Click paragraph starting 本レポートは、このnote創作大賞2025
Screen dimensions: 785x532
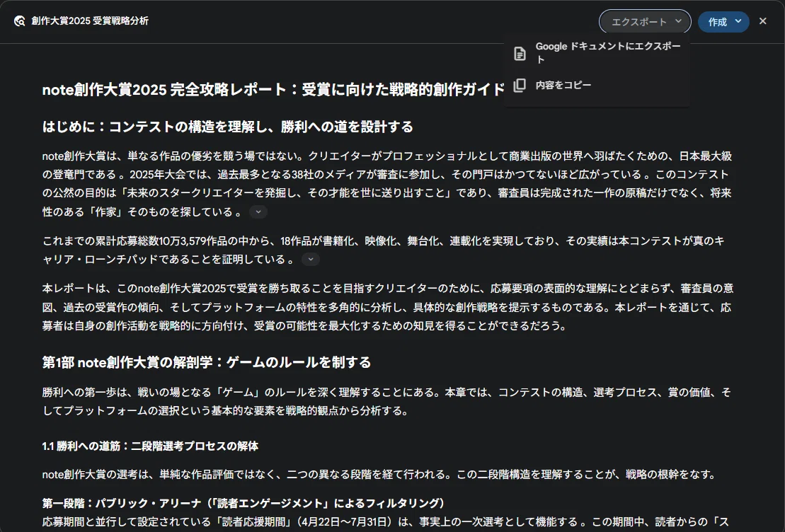[x=387, y=307]
